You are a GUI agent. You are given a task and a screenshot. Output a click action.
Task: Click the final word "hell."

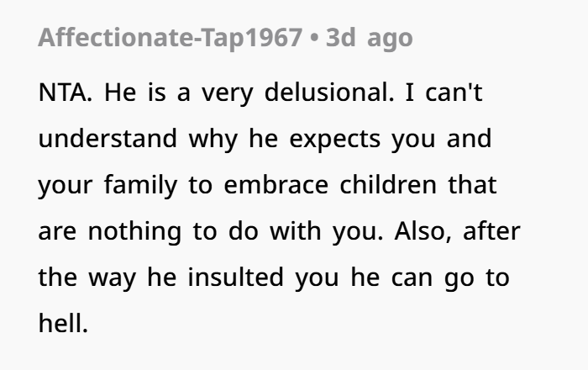pyautogui.click(x=63, y=324)
